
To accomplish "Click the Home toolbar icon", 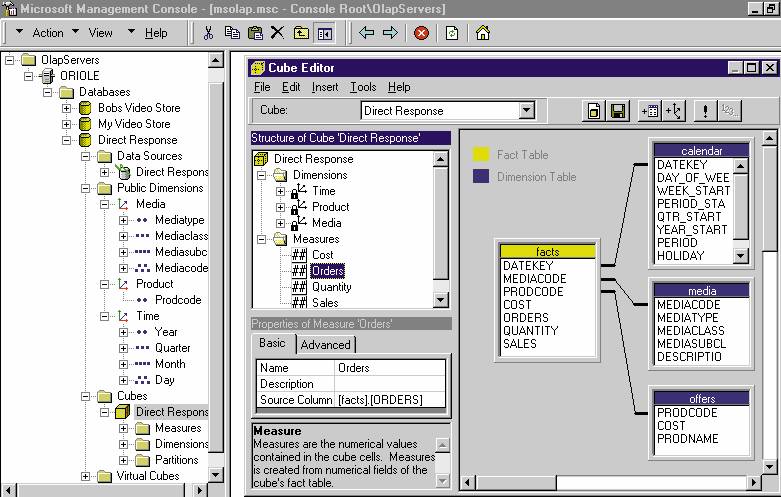I will point(483,33).
